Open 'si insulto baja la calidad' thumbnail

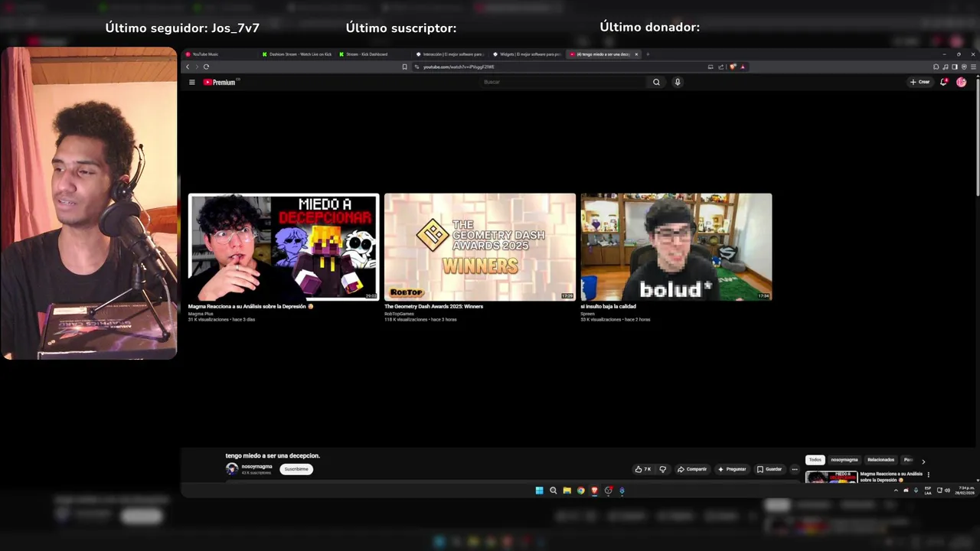[676, 246]
